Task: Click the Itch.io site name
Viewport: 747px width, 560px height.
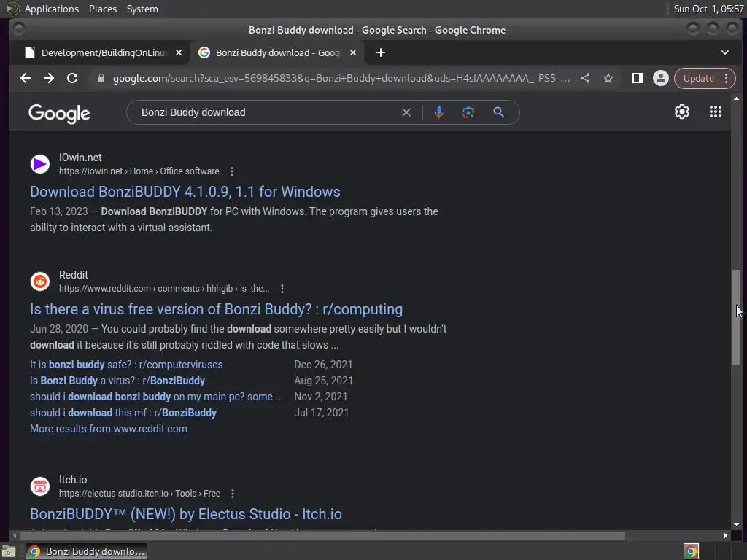Action: [x=73, y=480]
